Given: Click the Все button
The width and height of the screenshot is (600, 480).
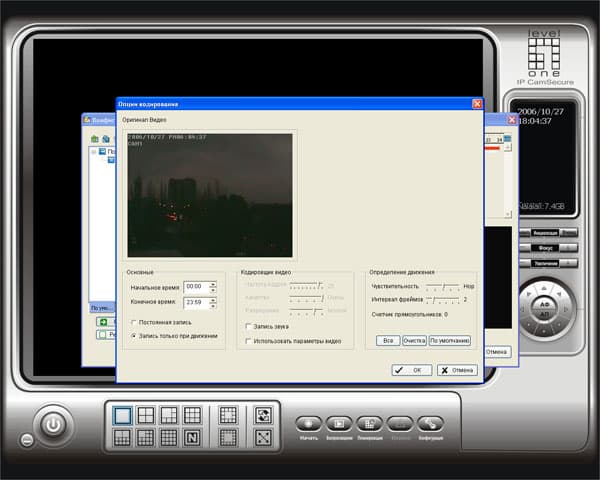Looking at the screenshot, I should tap(388, 340).
